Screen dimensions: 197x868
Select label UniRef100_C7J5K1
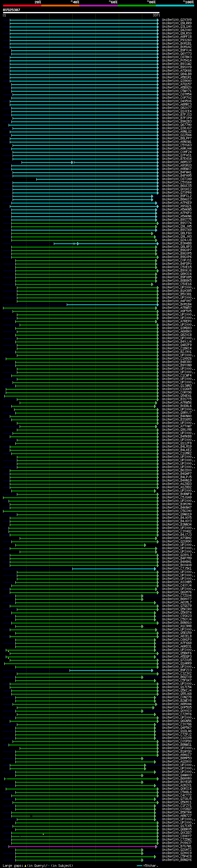coord(177,569)
